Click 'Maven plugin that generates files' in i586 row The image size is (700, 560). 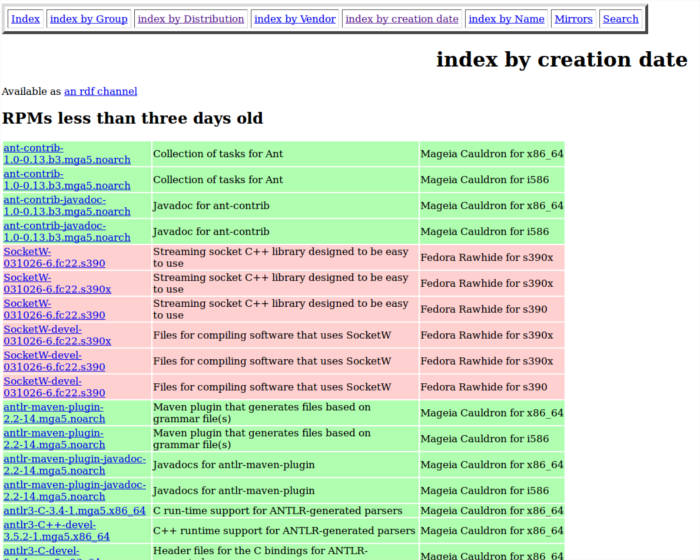tap(262, 439)
